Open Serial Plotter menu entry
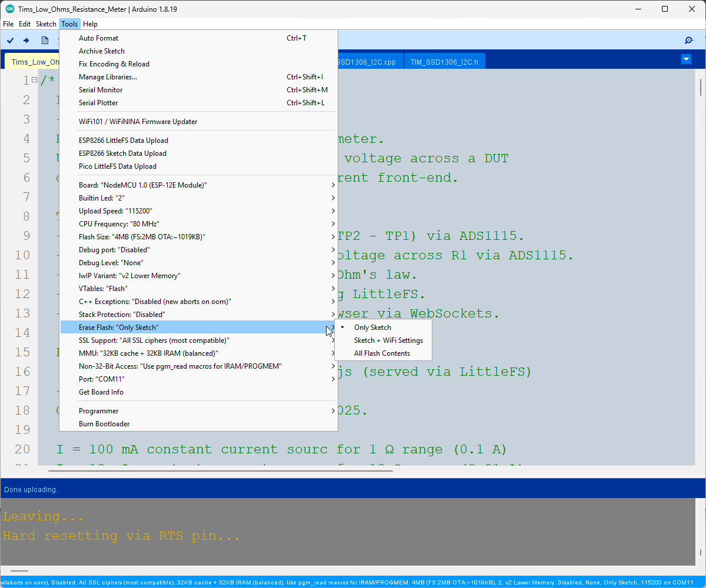 tap(199, 103)
